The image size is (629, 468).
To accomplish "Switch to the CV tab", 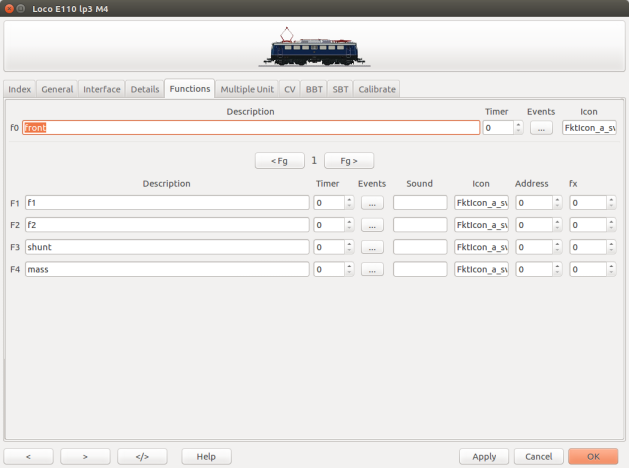I will (x=289, y=89).
